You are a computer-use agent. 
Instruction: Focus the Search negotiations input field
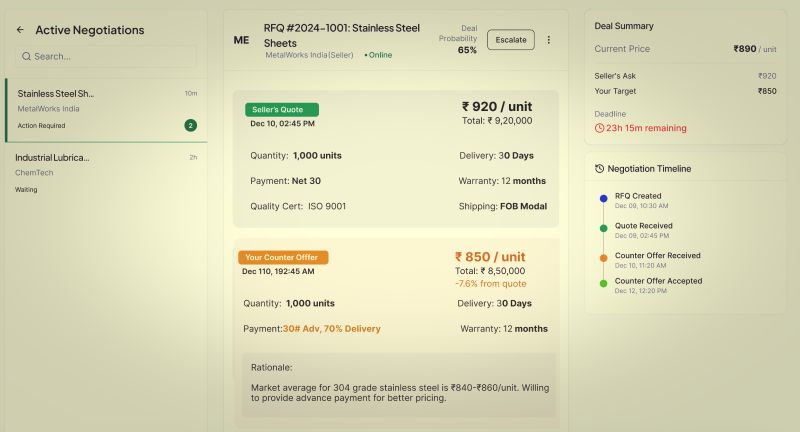coord(110,57)
